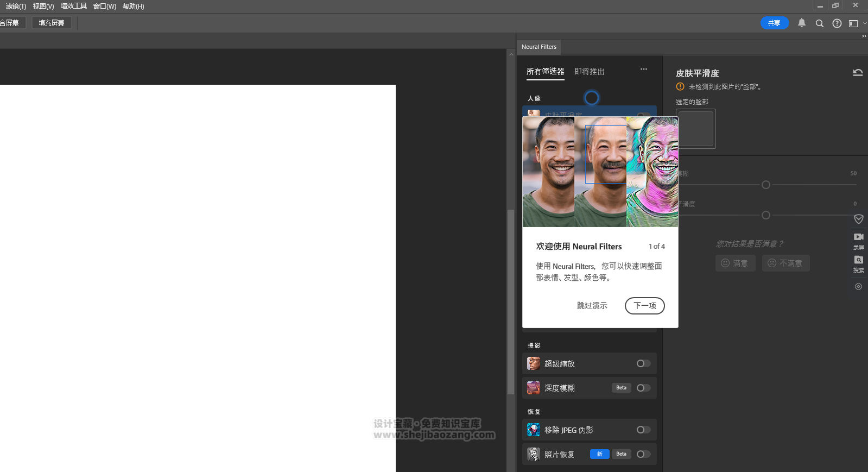Select the Neural Filters panel tab
The width and height of the screenshot is (868, 472).
[538, 47]
